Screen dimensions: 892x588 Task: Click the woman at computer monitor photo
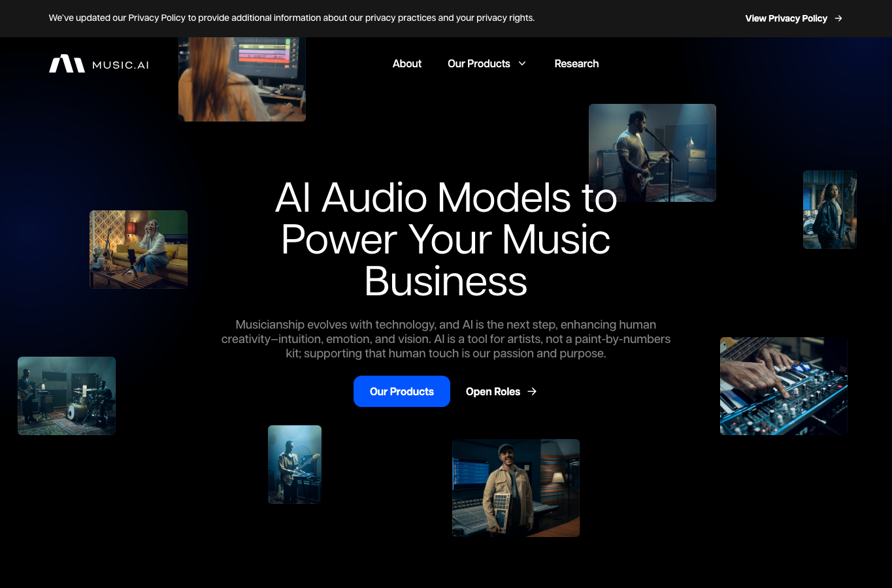point(242,79)
